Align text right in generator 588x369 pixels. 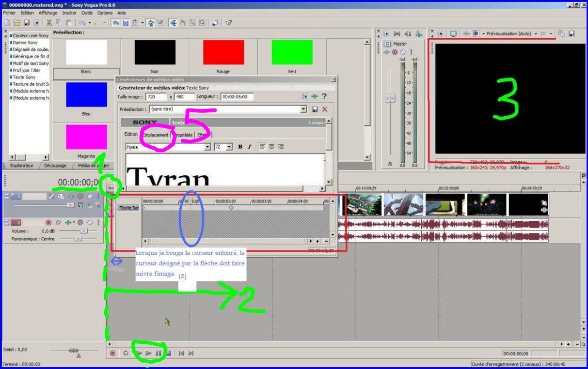(281, 147)
